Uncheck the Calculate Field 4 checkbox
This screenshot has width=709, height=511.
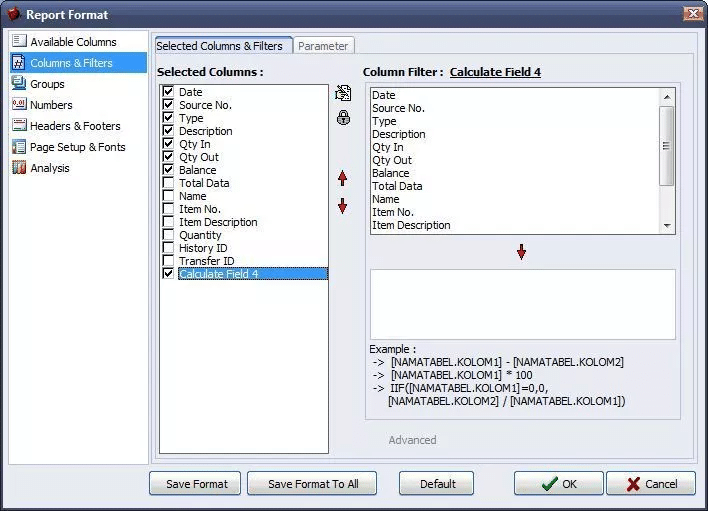[168, 274]
